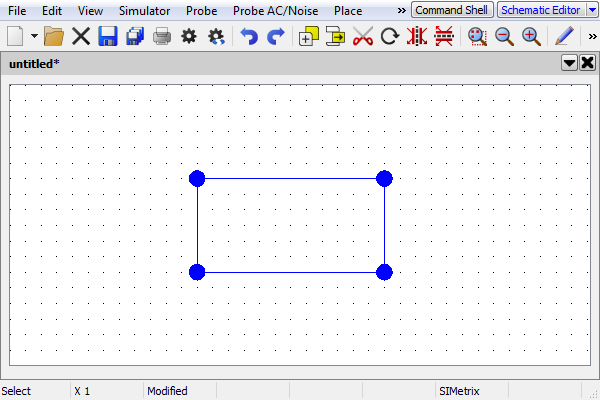Select the Wire pencil tool
This screenshot has width=600, height=400.
tap(564, 37)
